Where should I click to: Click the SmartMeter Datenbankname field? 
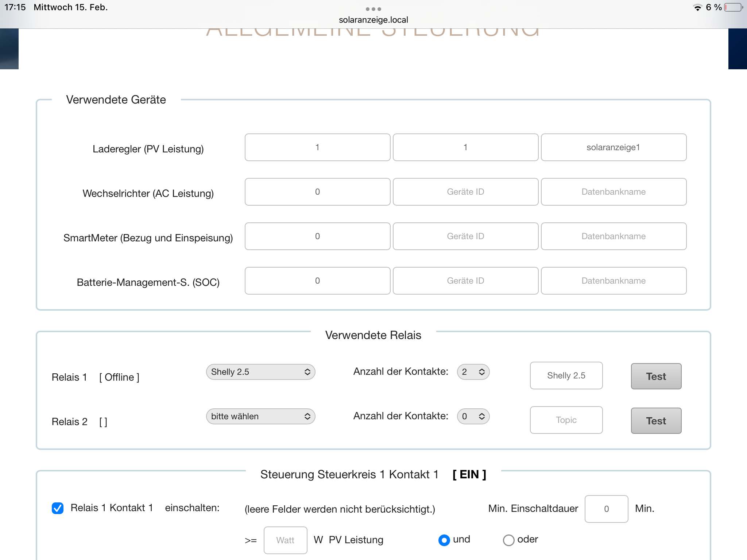coord(614,236)
